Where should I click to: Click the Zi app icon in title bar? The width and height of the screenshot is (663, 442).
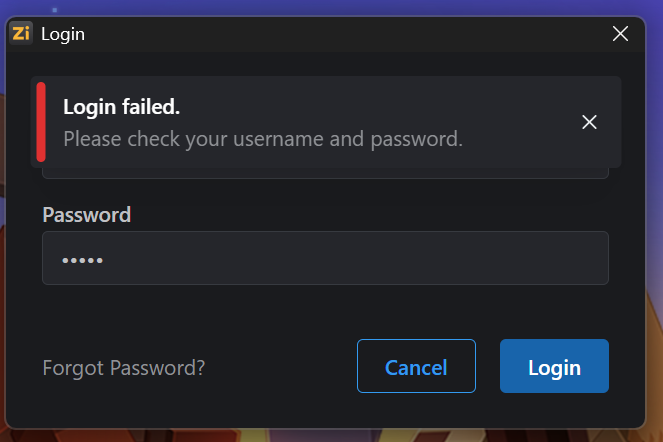click(x=21, y=33)
